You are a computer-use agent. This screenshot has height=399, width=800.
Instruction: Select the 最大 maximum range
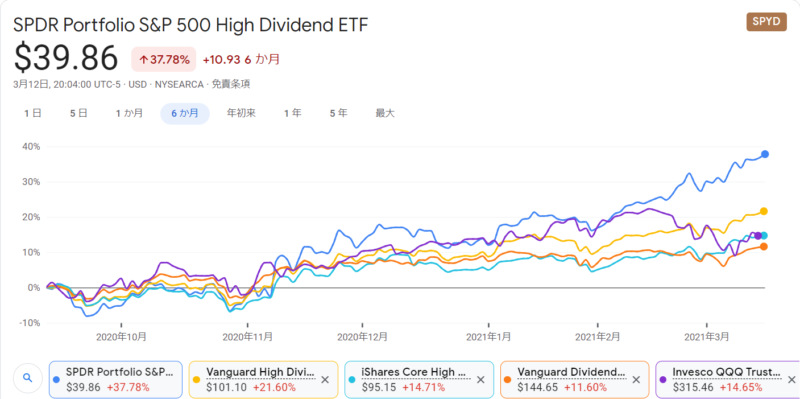(385, 113)
